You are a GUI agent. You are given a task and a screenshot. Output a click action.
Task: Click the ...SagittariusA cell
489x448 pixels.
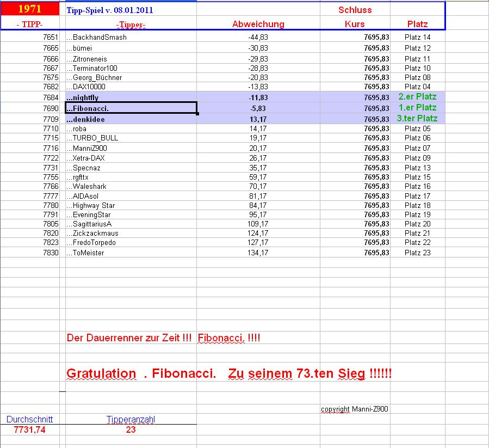[x=131, y=224]
